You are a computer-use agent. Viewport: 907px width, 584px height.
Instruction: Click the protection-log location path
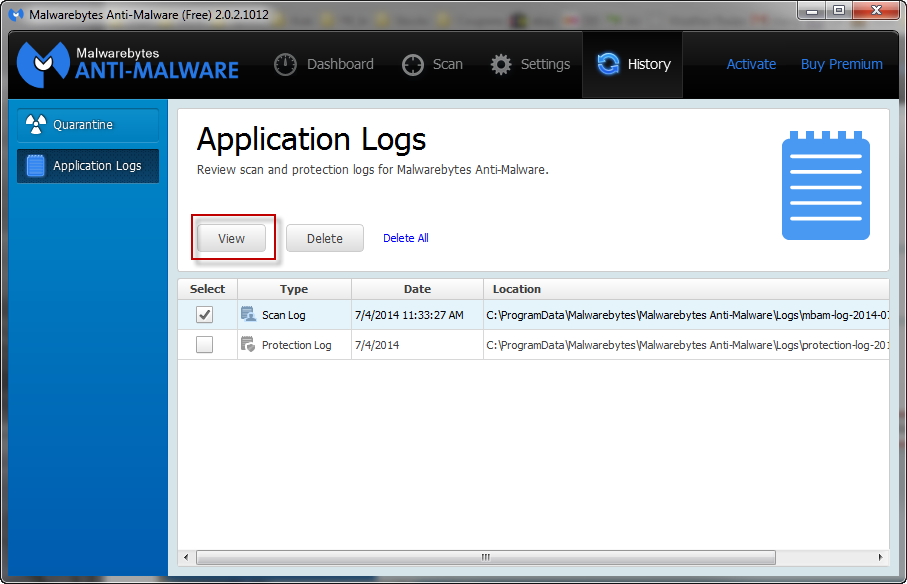(x=687, y=345)
